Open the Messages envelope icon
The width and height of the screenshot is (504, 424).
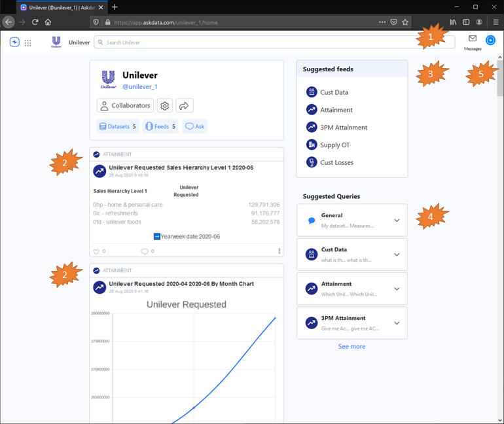point(473,39)
